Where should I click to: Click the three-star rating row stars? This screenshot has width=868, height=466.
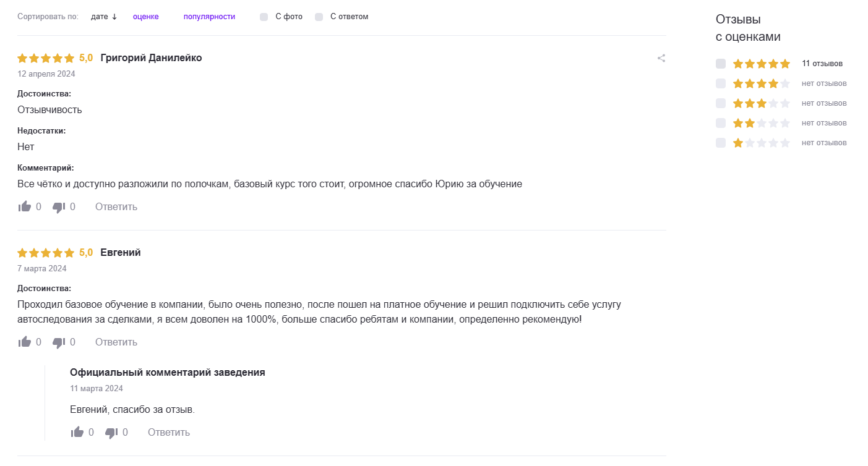coord(762,103)
